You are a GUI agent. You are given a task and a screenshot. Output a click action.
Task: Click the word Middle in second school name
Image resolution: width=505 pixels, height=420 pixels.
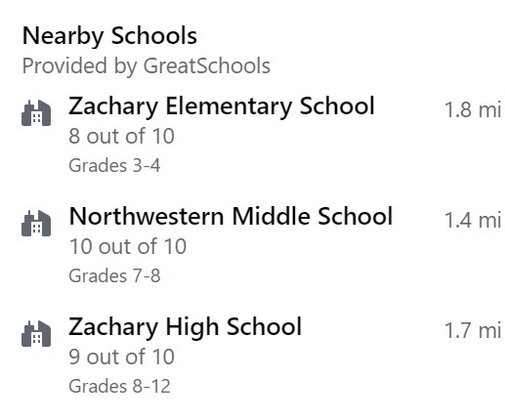(x=271, y=216)
